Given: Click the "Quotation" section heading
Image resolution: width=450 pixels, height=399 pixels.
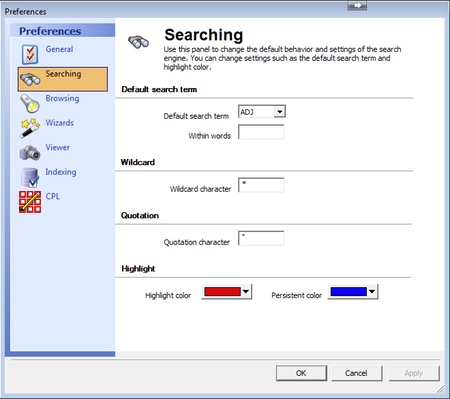Looking at the screenshot, I should pos(140,215).
